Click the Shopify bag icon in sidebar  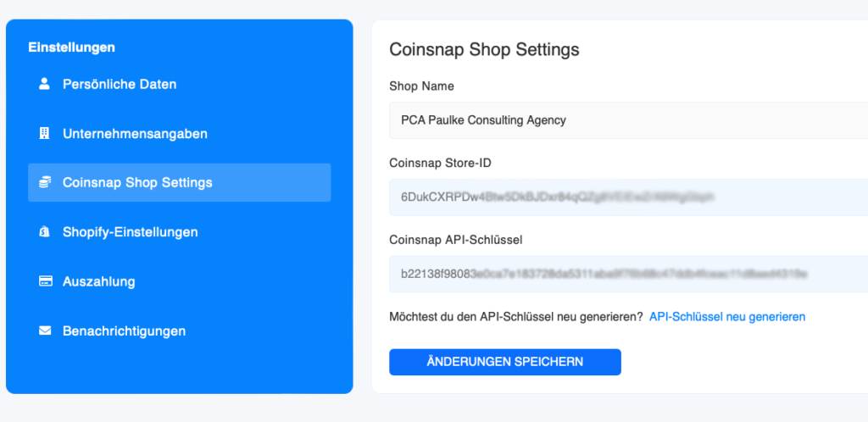[x=45, y=231]
